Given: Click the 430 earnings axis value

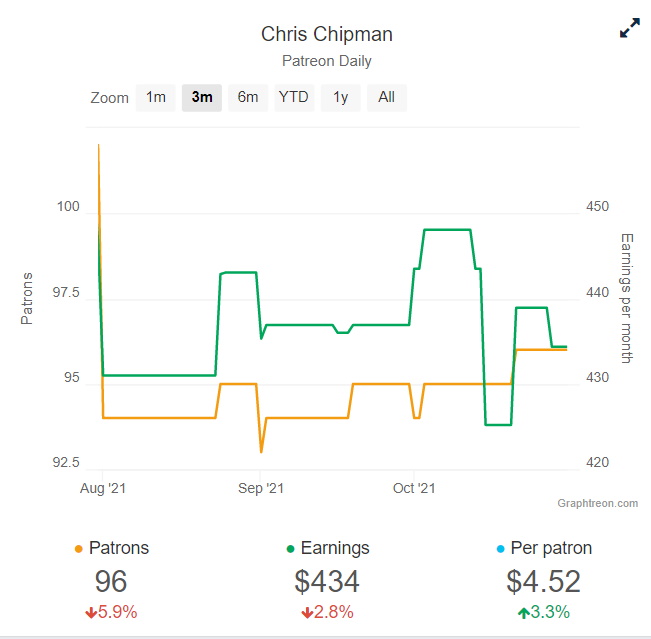Looking at the screenshot, I should click(597, 377).
